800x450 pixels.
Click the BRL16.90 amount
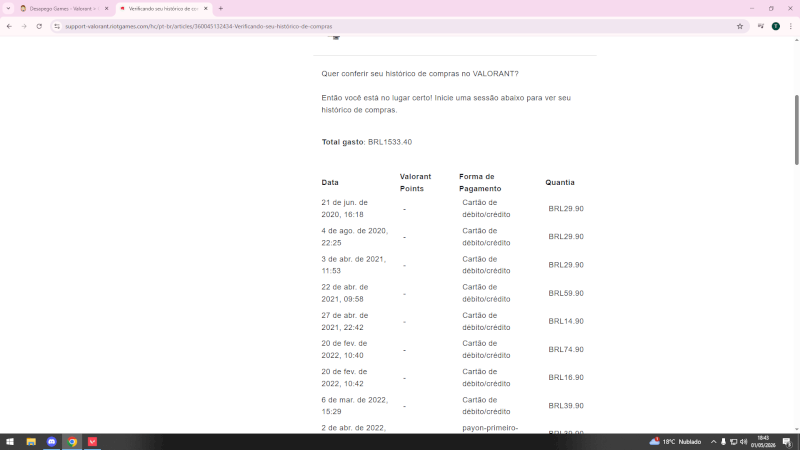[566, 378]
